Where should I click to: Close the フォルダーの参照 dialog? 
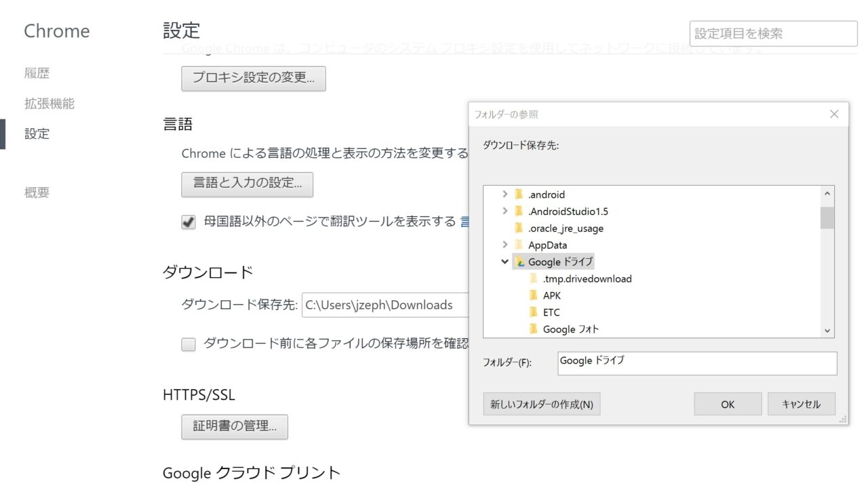click(x=834, y=115)
